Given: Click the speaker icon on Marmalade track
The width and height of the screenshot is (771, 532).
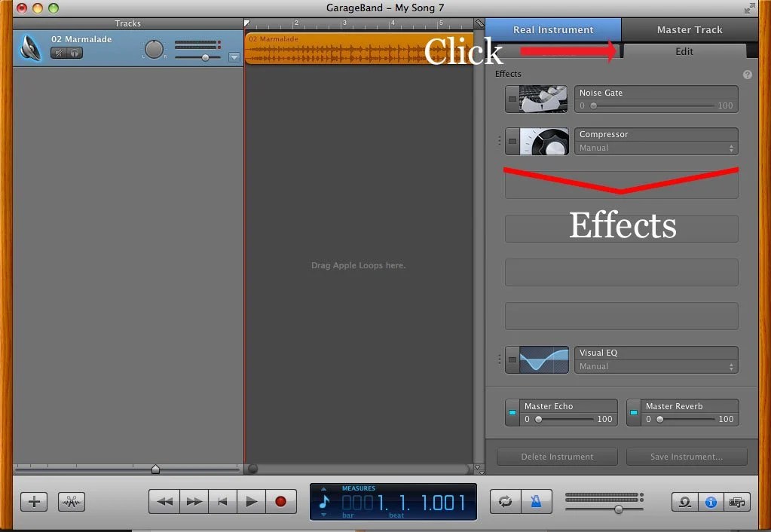Looking at the screenshot, I should [30, 48].
